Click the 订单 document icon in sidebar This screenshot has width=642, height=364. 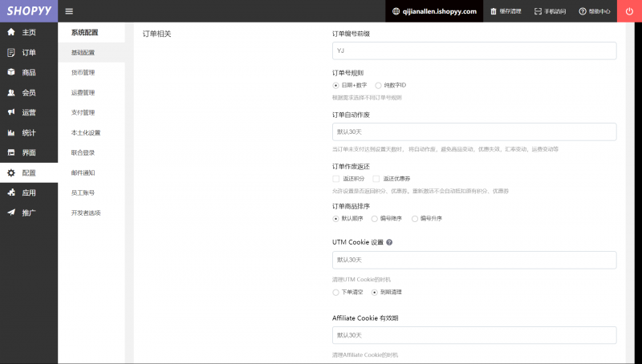click(x=11, y=52)
